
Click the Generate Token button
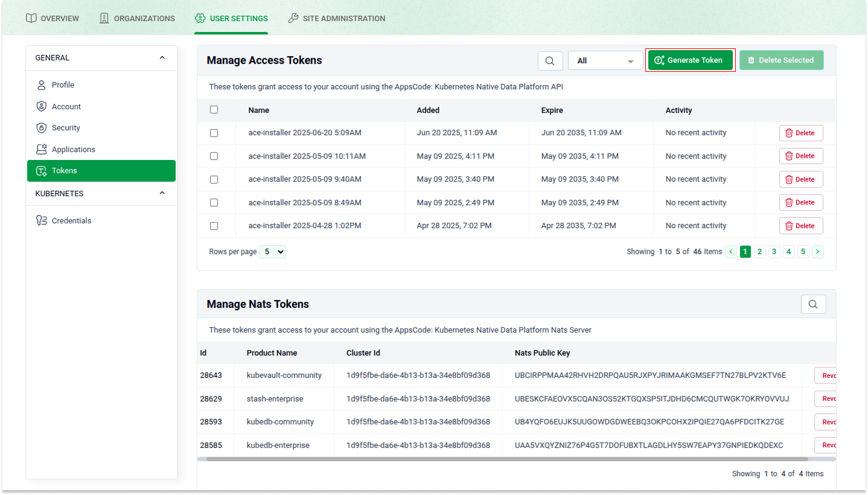(690, 60)
